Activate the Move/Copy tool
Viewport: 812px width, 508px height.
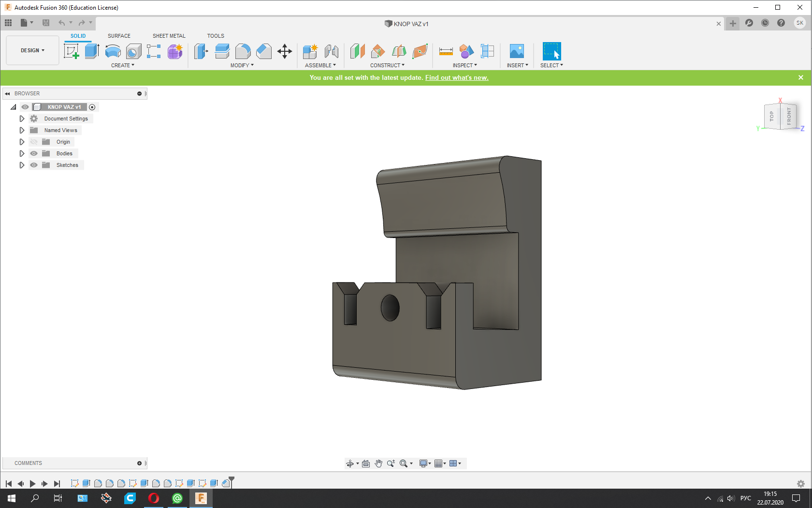[x=285, y=51]
